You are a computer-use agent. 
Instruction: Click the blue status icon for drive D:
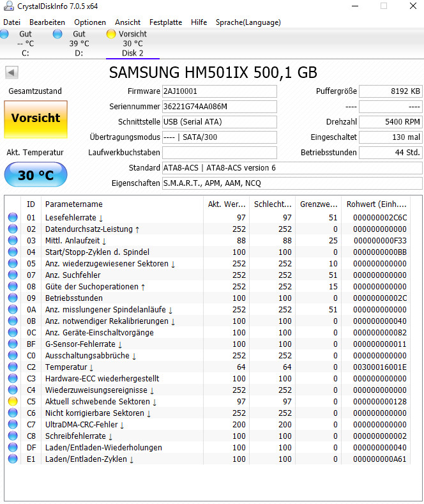(57, 34)
